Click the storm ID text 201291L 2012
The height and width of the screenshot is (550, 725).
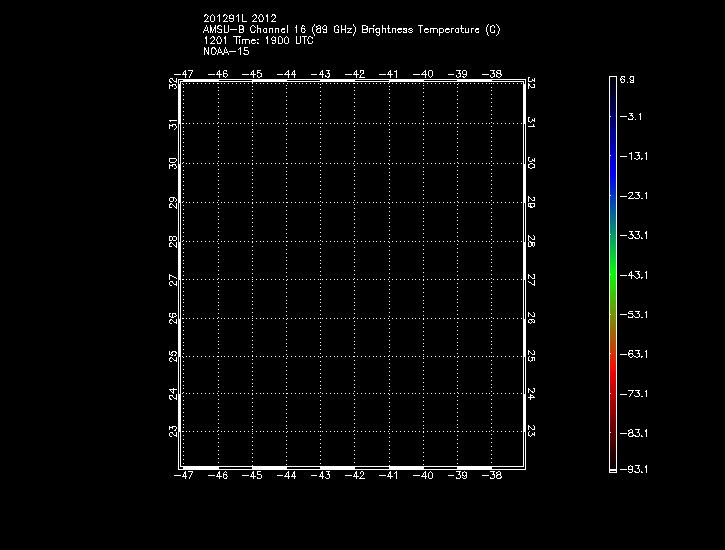[240, 18]
